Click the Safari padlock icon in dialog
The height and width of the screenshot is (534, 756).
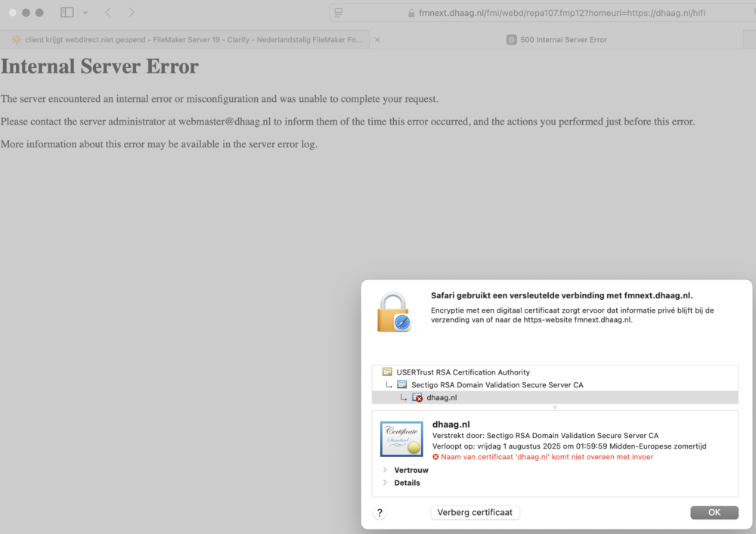pyautogui.click(x=393, y=311)
